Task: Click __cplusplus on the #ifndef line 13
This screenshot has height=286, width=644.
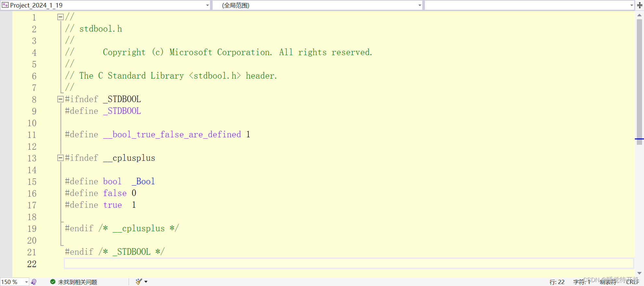Action: 129,158
